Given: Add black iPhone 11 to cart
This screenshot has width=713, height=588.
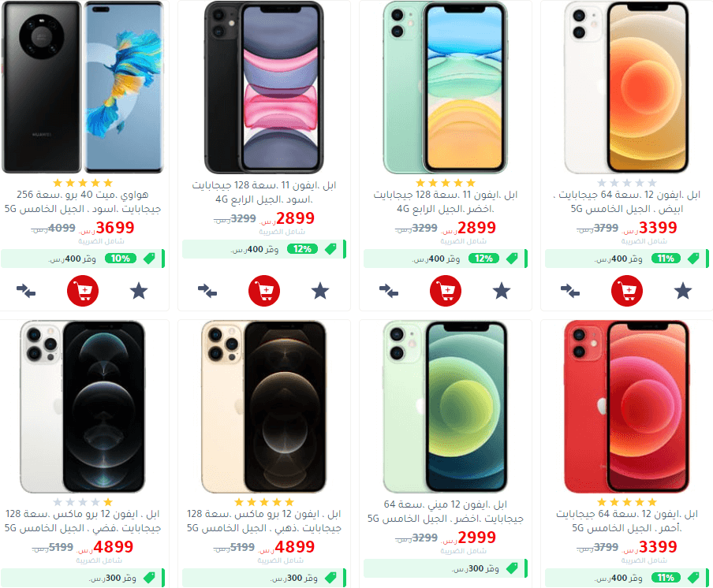Looking at the screenshot, I should click(x=264, y=291).
